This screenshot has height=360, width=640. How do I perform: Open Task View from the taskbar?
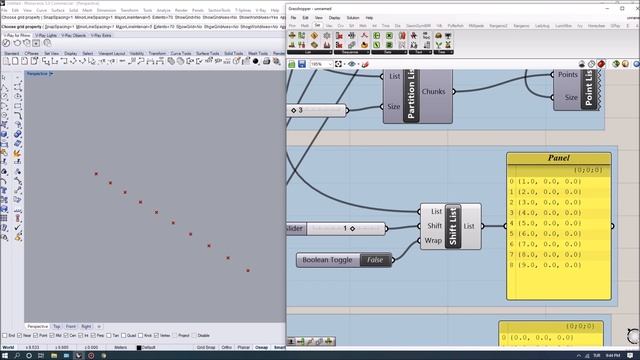coord(41,356)
